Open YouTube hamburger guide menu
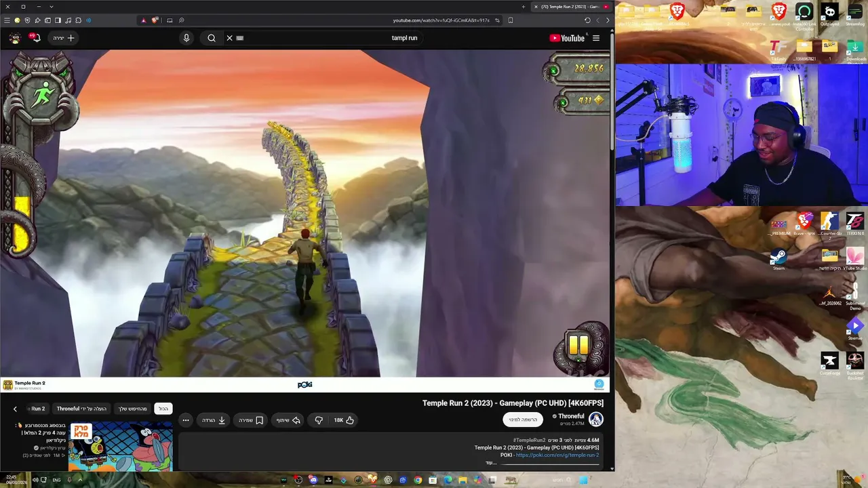 pos(596,38)
